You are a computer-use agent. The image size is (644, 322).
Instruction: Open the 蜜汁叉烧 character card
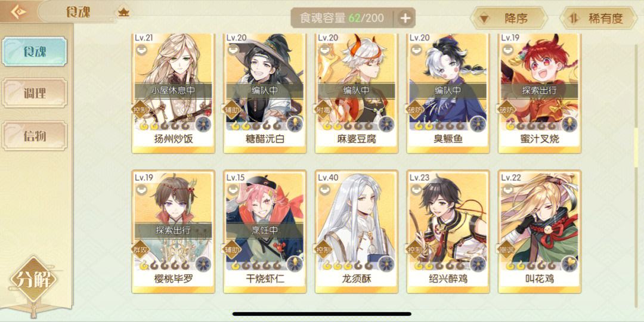(539, 94)
